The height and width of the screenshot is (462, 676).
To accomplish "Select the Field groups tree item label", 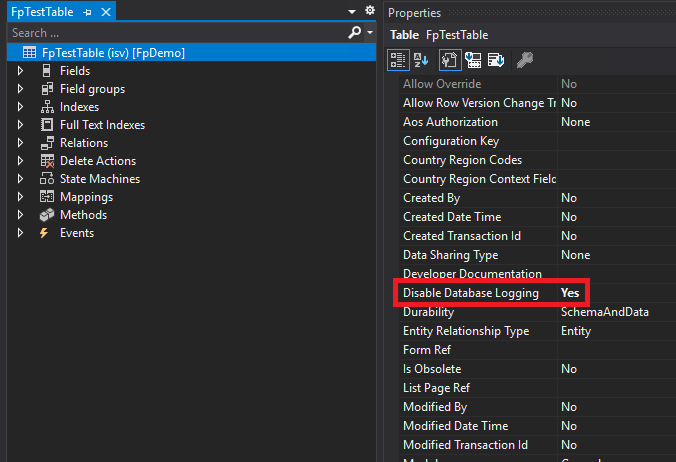I will 92,89.
